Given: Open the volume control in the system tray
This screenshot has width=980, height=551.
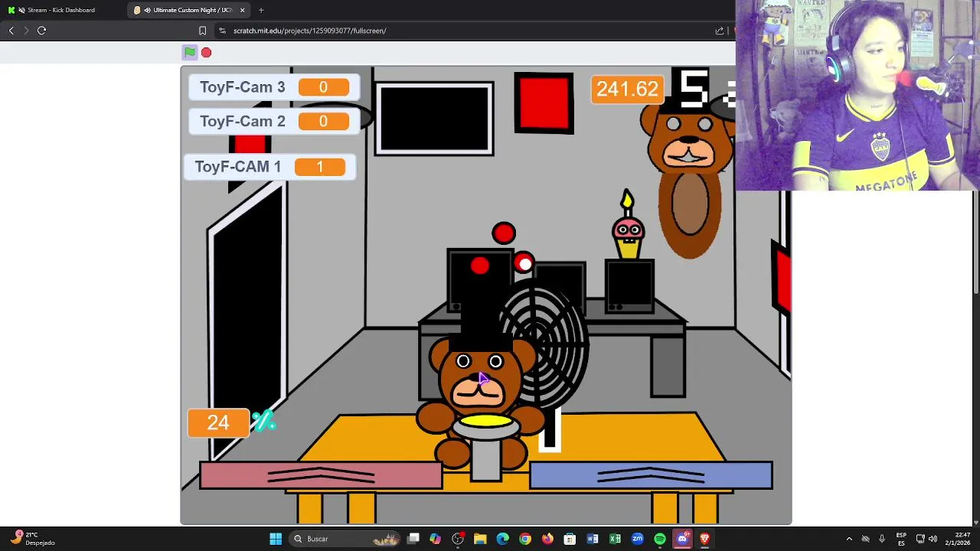Looking at the screenshot, I should click(933, 539).
